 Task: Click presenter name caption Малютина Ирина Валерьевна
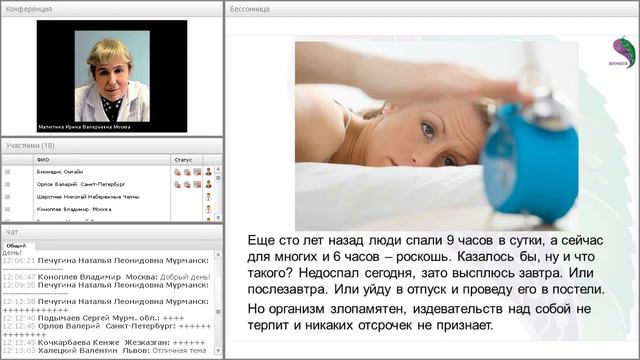[84, 127]
